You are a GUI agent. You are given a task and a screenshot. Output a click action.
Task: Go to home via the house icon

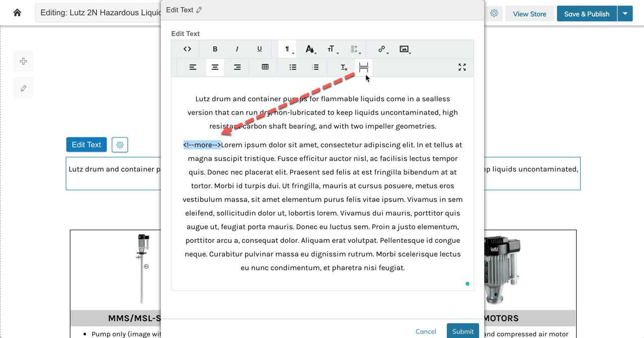click(x=17, y=13)
